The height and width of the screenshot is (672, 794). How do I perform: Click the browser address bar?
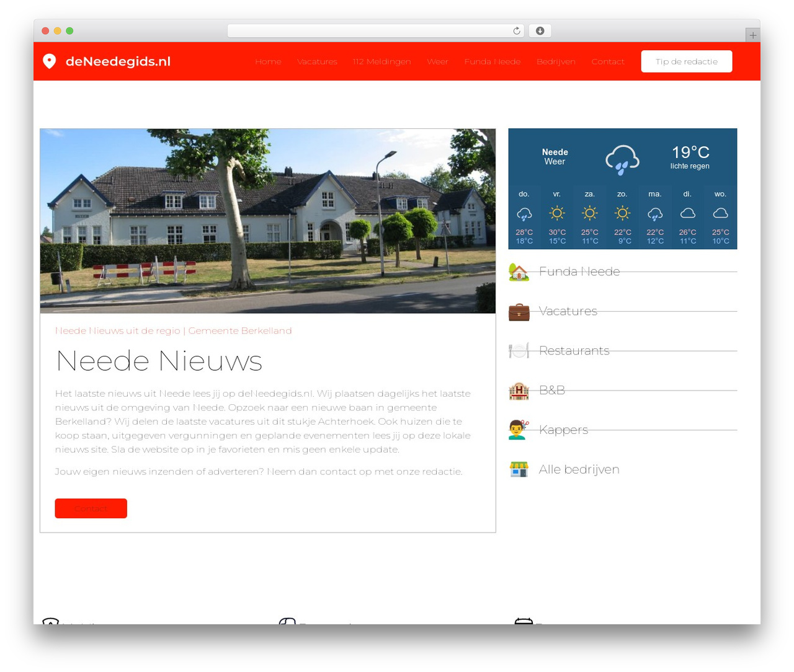[x=376, y=31]
